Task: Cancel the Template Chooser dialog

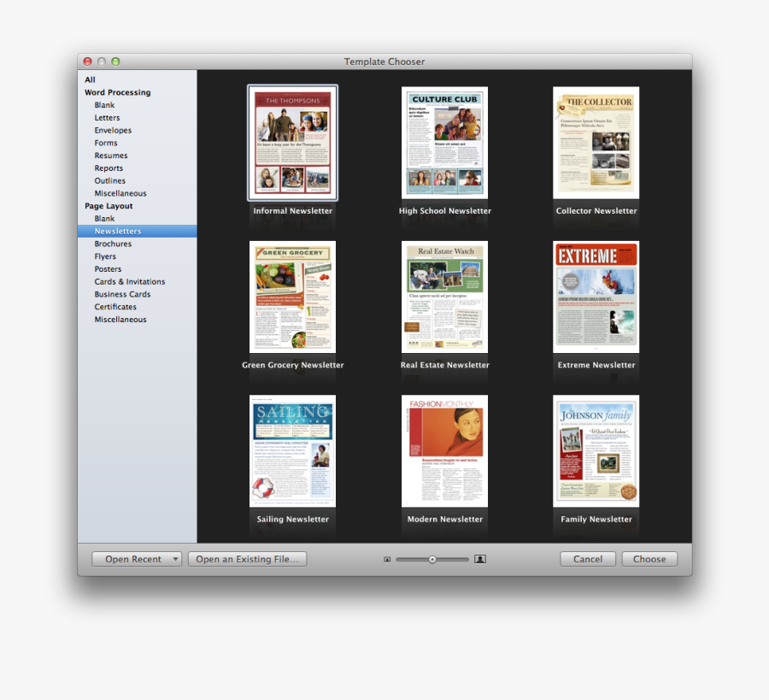Action: pyautogui.click(x=588, y=559)
